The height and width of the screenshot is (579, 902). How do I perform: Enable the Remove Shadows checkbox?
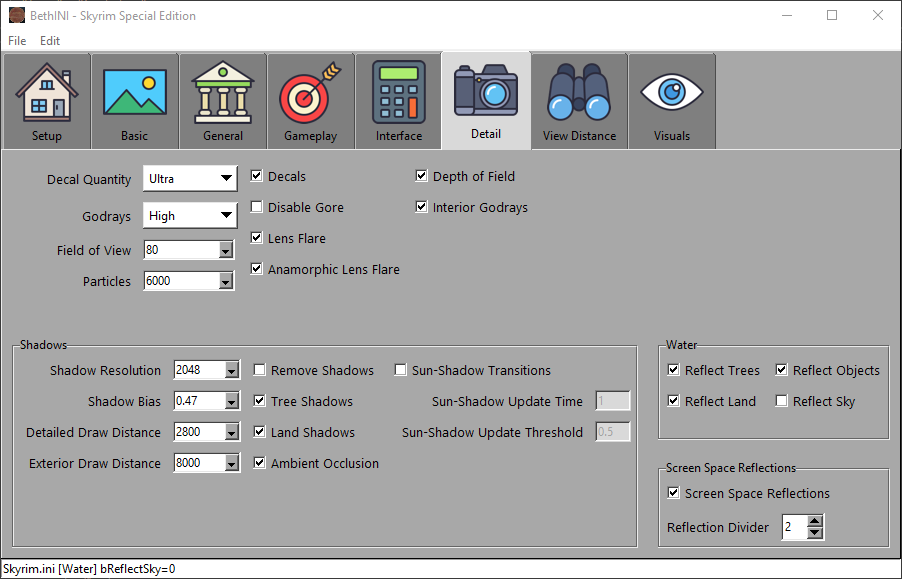tap(259, 370)
